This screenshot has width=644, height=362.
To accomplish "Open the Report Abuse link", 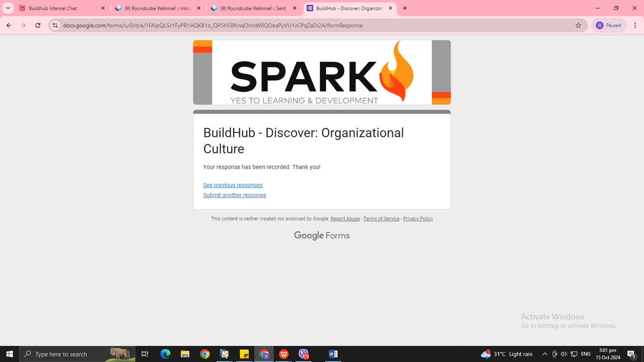I will click(345, 219).
